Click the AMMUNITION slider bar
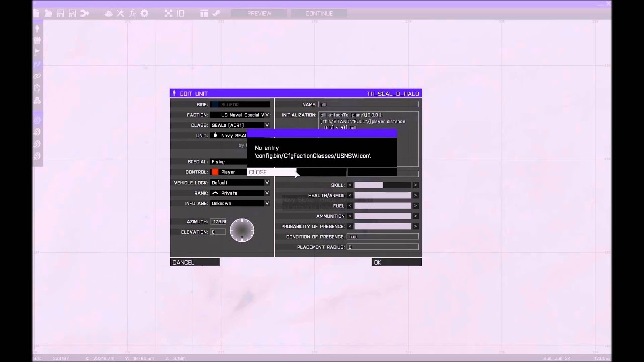 click(382, 216)
